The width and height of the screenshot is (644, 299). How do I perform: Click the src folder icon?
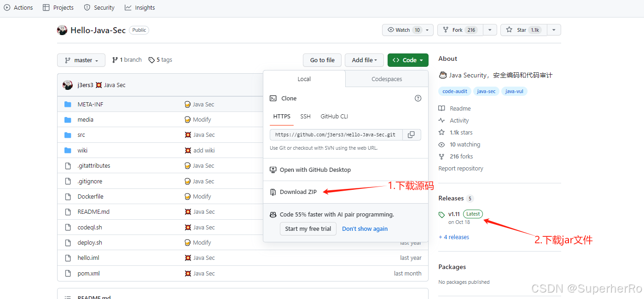(x=68, y=135)
